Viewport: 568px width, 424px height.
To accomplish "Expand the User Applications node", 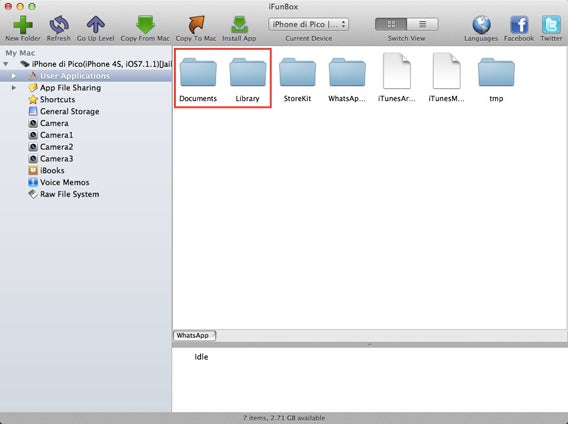I will pos(13,76).
